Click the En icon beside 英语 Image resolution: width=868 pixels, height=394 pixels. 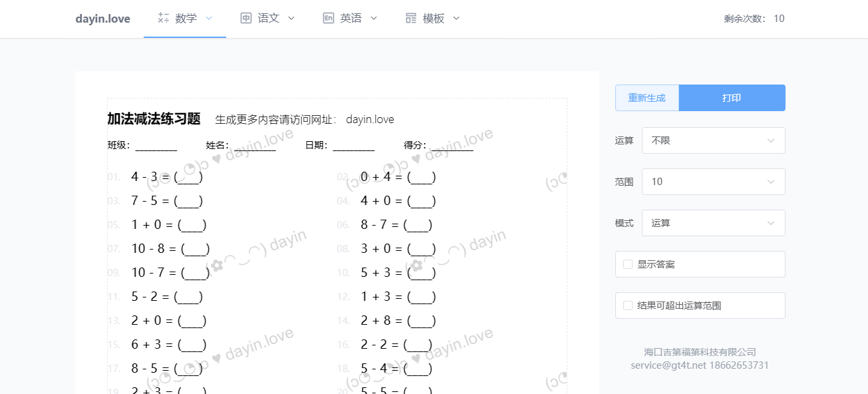click(328, 19)
